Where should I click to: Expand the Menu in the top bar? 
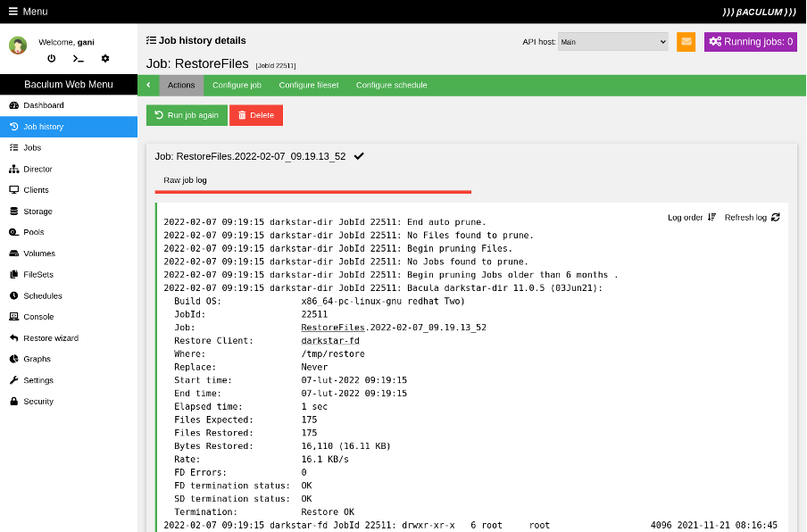[x=27, y=12]
